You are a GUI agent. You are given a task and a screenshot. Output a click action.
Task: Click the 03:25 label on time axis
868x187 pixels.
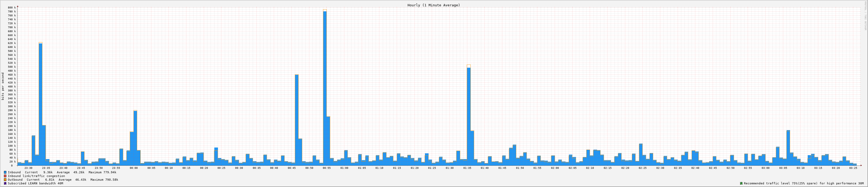pos(853,168)
